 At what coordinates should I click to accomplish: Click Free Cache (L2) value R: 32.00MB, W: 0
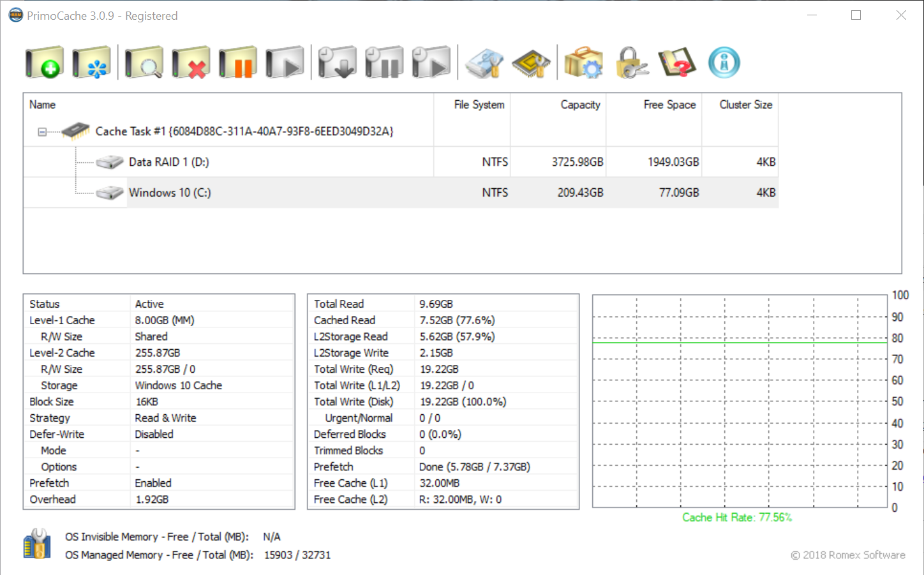tap(460, 500)
